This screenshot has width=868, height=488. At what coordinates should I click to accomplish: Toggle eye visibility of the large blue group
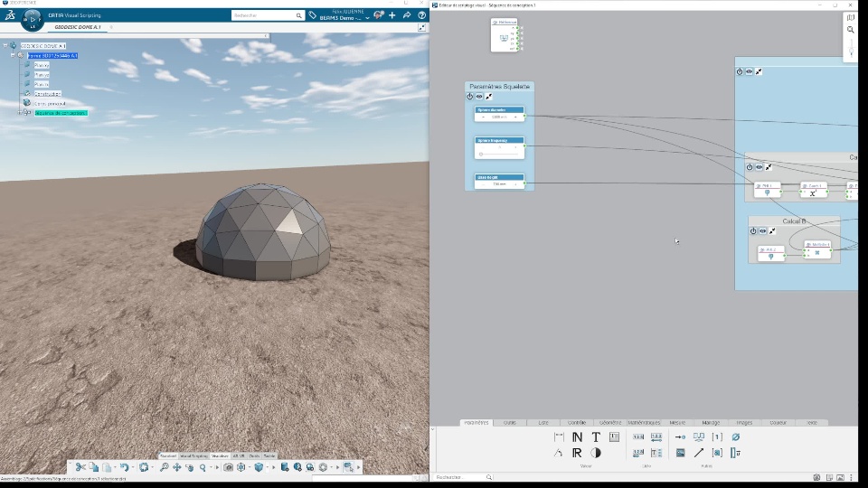click(x=749, y=71)
